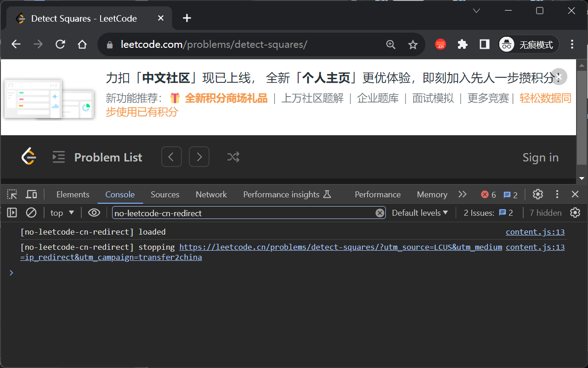Toggle the device toolbar emulation icon

coord(31,194)
